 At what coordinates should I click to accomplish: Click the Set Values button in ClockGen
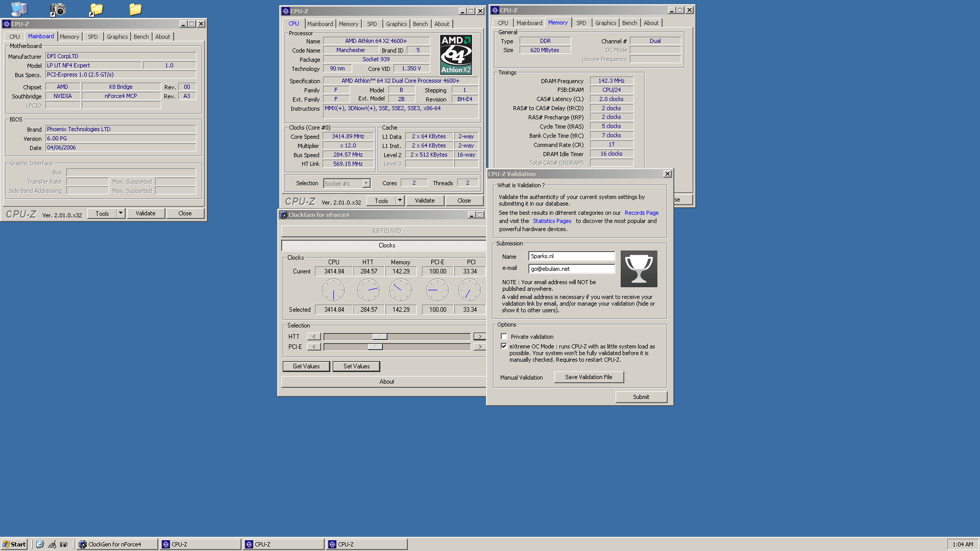[356, 366]
